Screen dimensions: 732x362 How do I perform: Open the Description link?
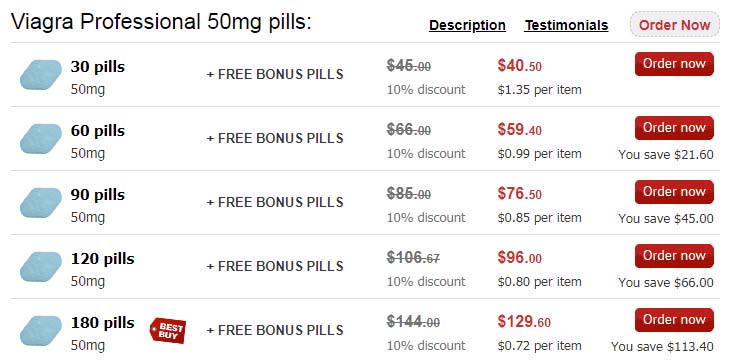[467, 25]
